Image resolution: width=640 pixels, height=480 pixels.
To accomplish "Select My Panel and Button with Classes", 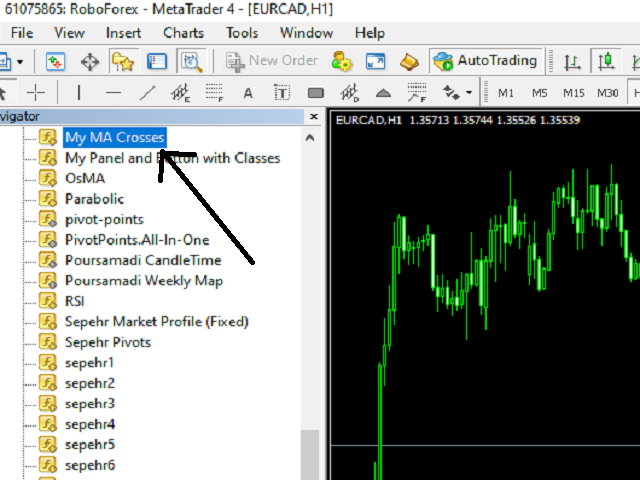I will 173,158.
